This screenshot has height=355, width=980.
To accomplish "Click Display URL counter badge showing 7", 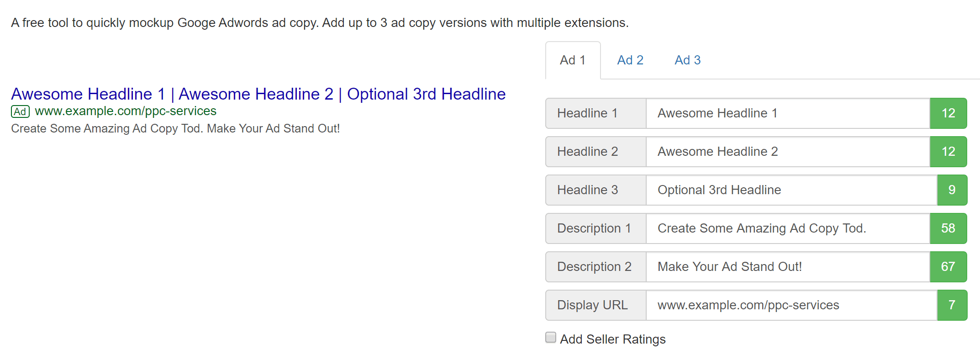I will coord(952,305).
